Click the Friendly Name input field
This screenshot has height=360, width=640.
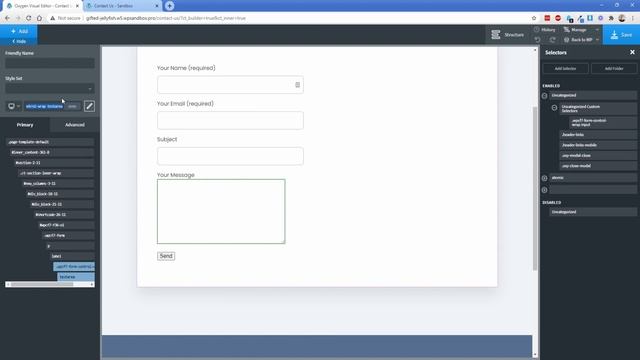click(50, 63)
